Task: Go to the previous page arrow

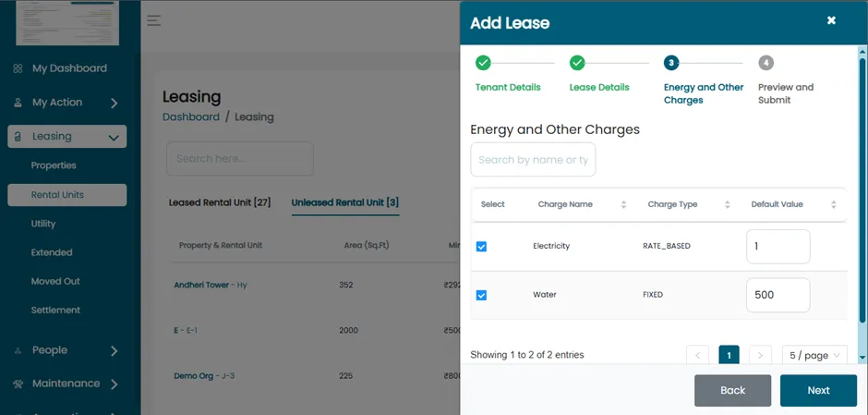Action: [697, 356]
